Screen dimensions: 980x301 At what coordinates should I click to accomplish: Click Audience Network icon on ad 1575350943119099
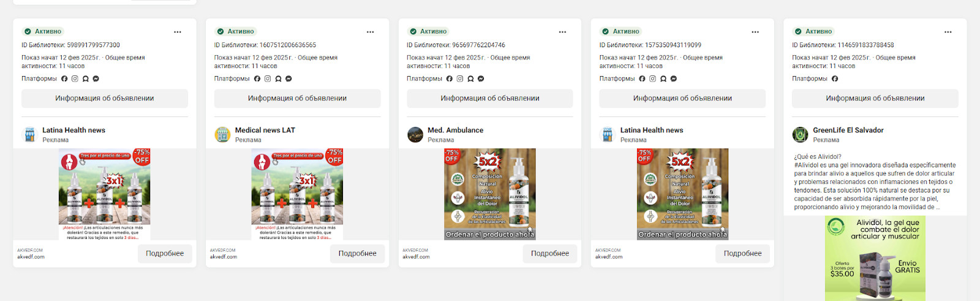(x=663, y=78)
